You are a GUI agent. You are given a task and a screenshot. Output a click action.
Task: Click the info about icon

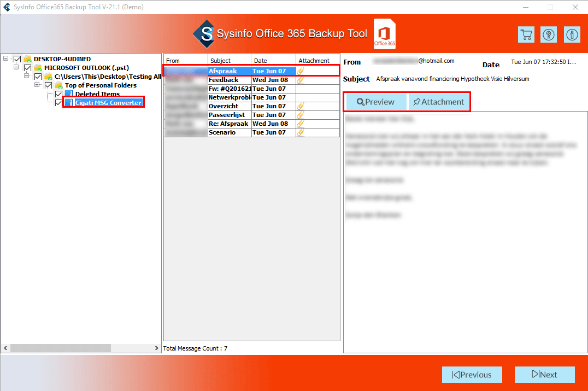pyautogui.click(x=572, y=34)
